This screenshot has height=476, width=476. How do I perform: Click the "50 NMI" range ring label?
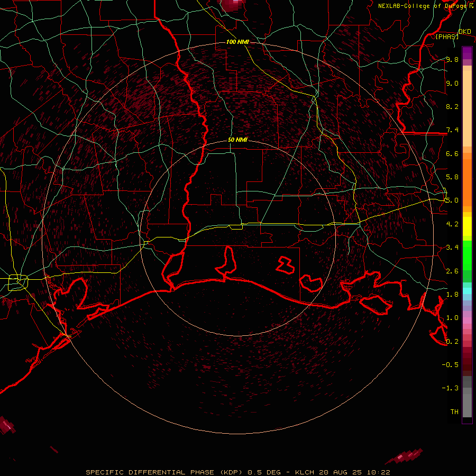[237, 140]
